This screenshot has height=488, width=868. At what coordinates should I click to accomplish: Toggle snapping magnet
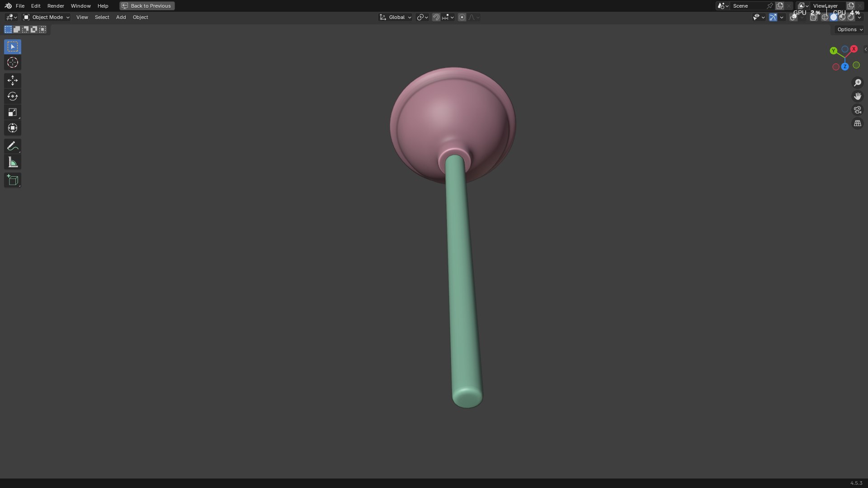click(x=436, y=17)
